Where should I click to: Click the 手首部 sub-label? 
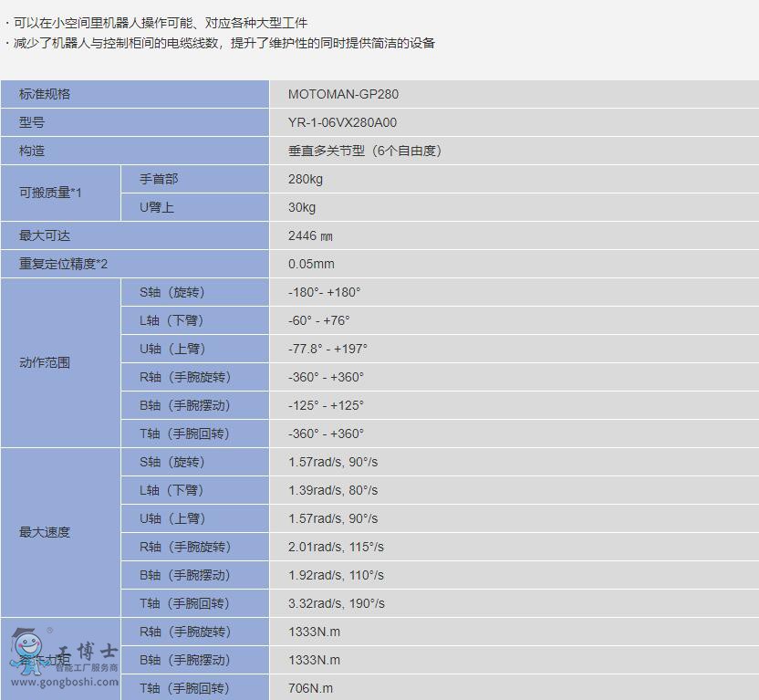coord(159,179)
